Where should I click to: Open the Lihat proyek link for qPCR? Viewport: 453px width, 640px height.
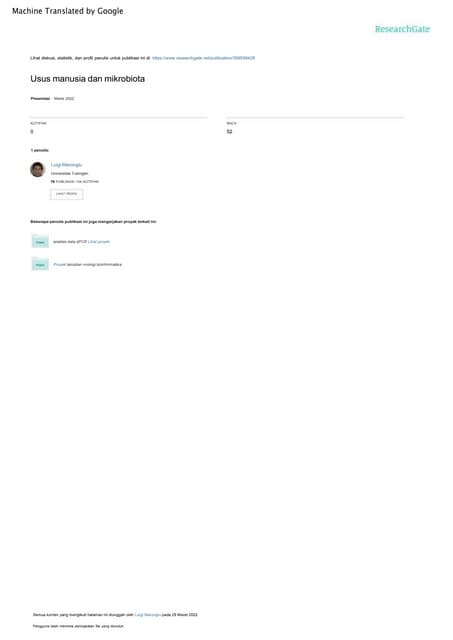pyautogui.click(x=99, y=242)
